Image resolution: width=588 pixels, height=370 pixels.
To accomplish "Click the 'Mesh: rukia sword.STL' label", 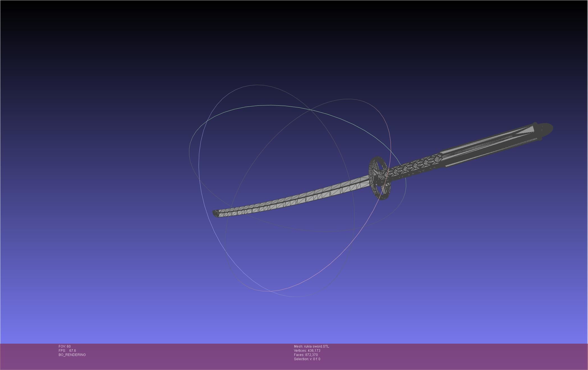I will (x=311, y=346).
